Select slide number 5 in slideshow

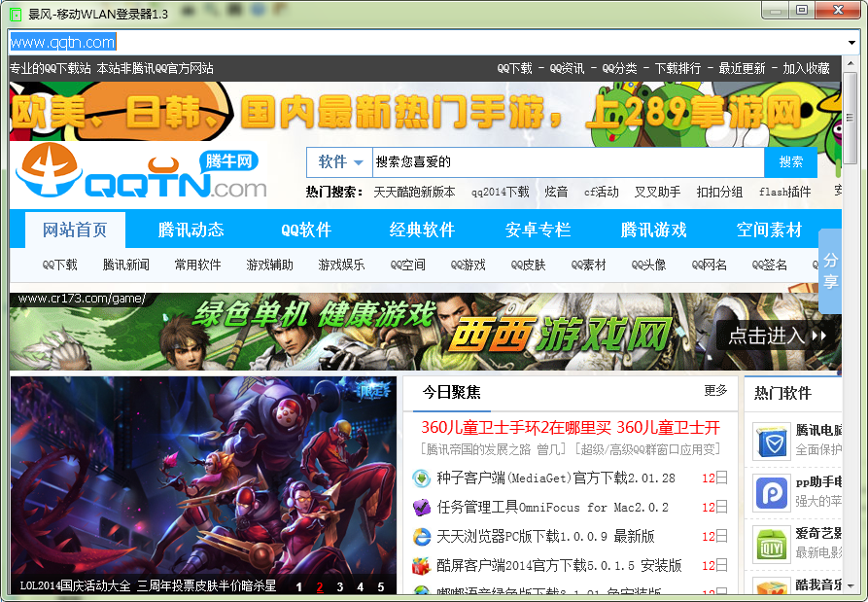point(381,586)
